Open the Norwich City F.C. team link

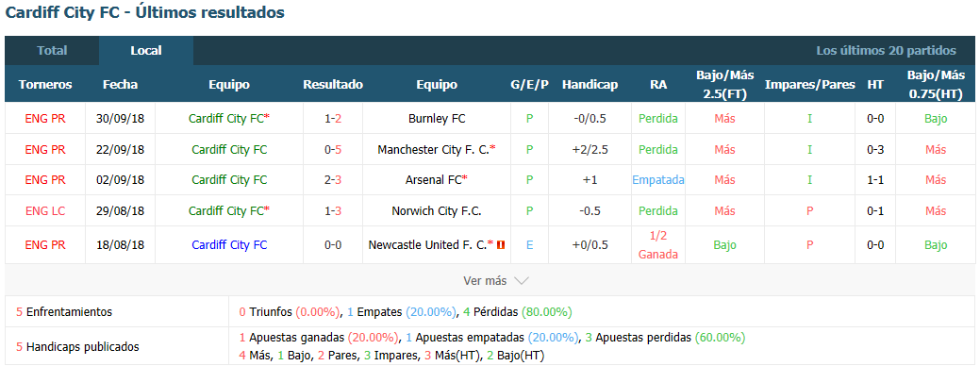(437, 211)
